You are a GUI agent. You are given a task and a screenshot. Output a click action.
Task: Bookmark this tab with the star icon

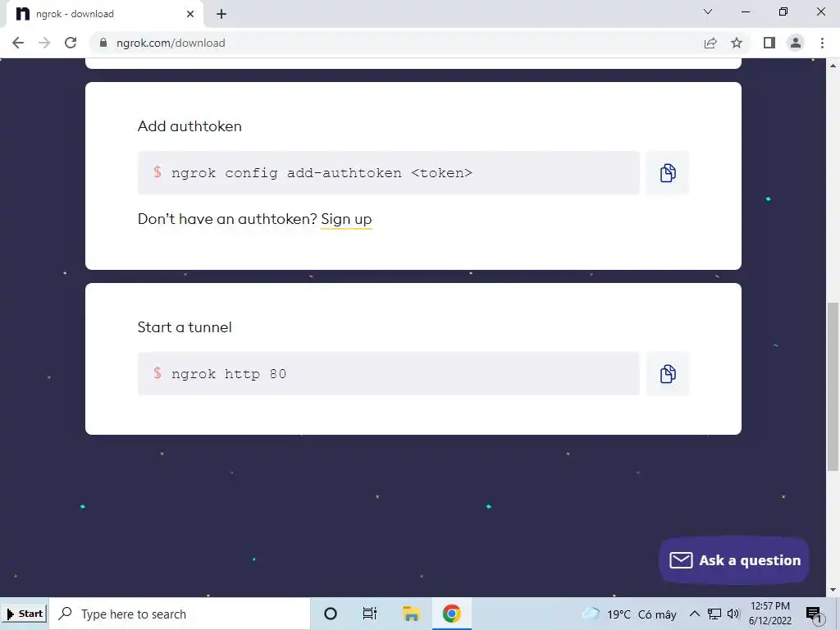pos(737,43)
